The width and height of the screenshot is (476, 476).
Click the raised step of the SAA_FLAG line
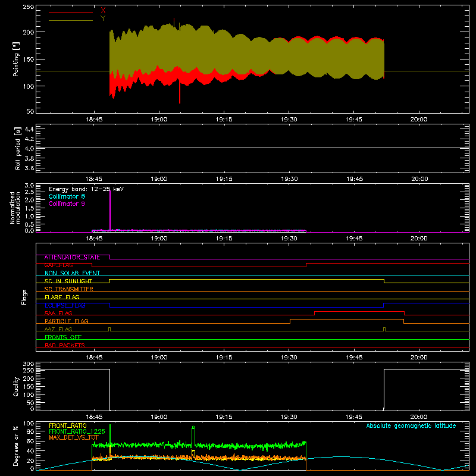point(359,311)
